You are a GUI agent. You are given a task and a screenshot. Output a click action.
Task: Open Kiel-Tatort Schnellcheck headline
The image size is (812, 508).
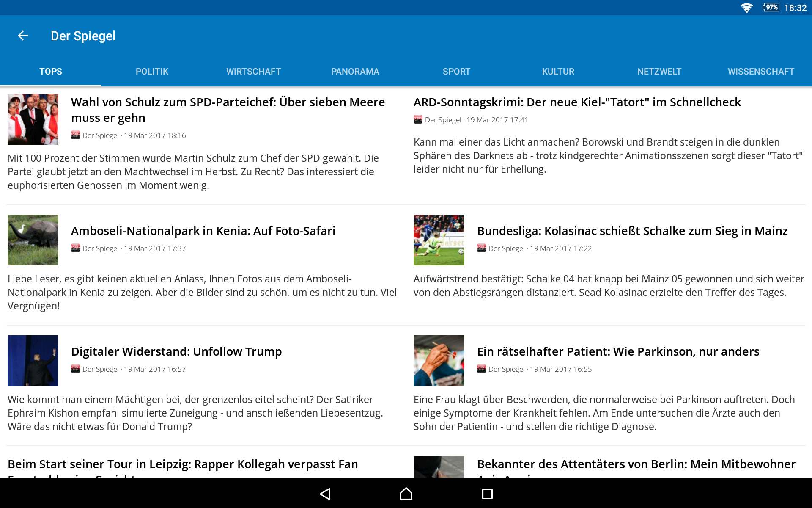tap(577, 102)
